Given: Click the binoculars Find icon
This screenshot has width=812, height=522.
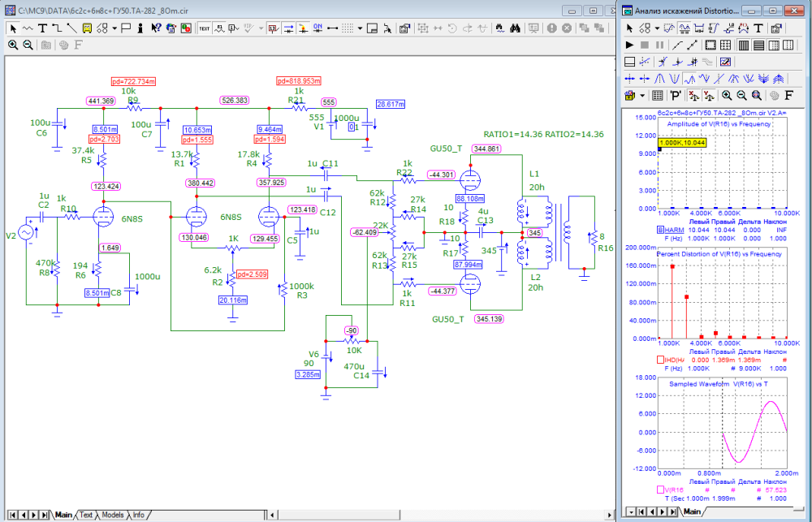Looking at the screenshot, I should click(x=515, y=28).
